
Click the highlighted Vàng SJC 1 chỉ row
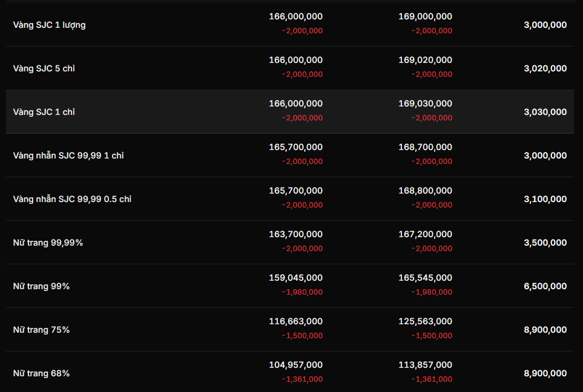(44, 112)
